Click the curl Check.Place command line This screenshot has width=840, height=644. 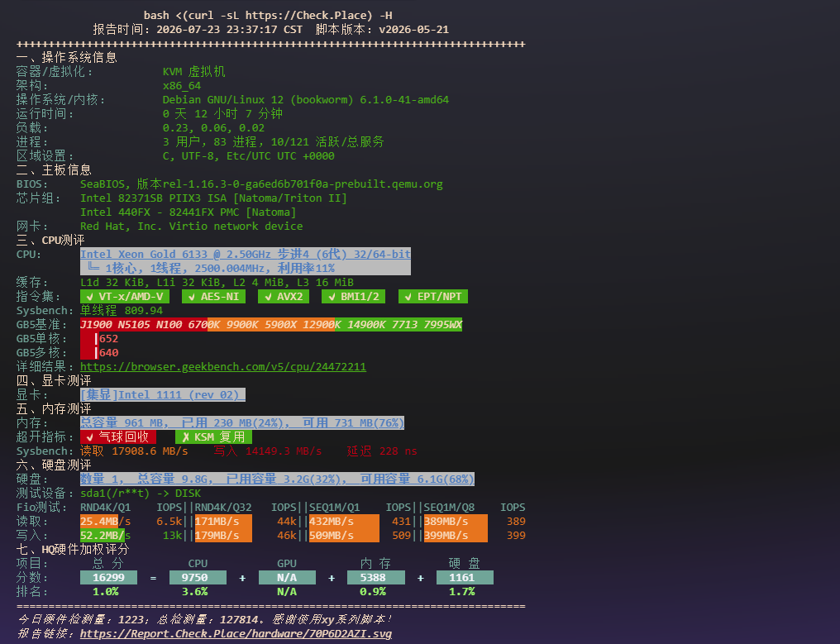point(268,16)
